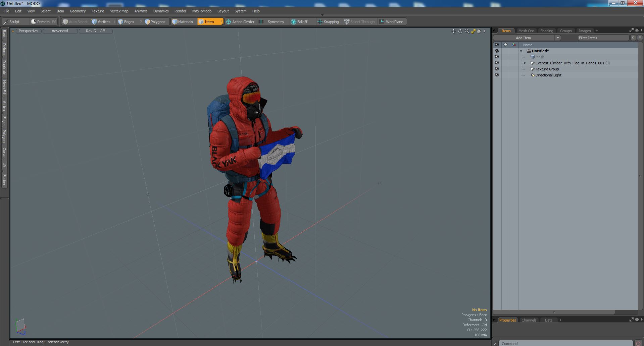Toggle Snapping on
Viewport: 644px width, 346px height.
click(329, 22)
